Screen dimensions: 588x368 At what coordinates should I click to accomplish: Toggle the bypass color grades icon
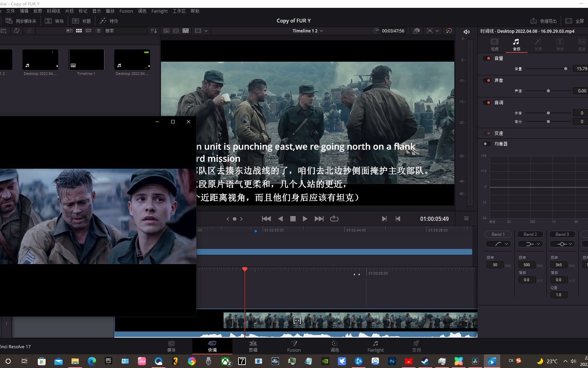(449, 31)
